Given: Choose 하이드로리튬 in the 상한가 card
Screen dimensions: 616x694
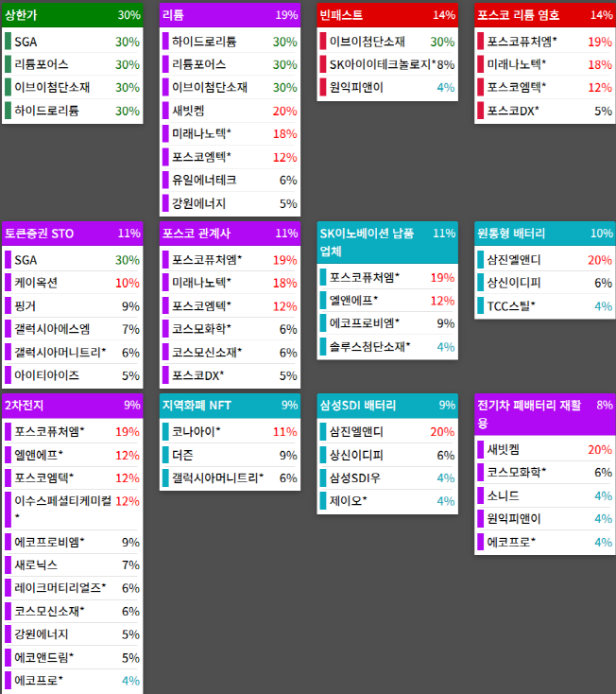Looking at the screenshot, I should click(73, 111).
